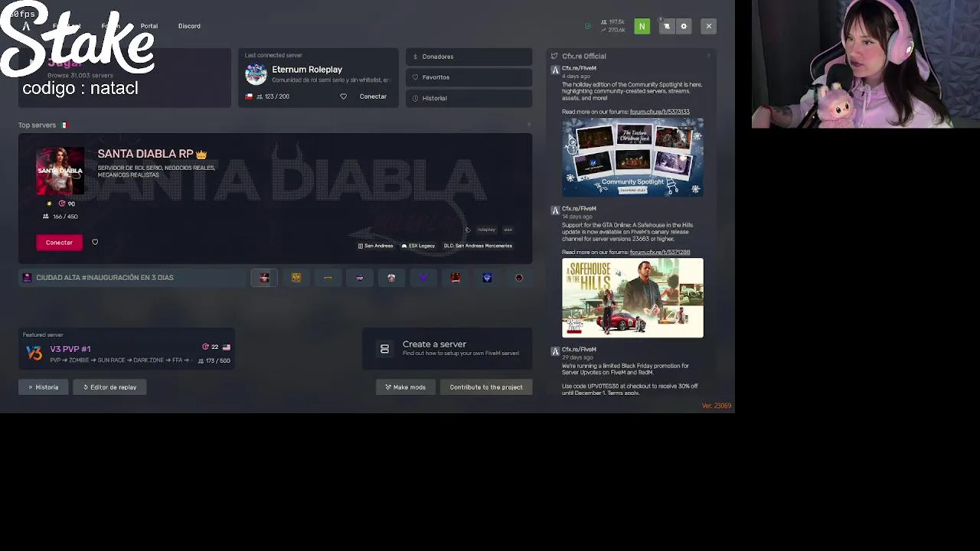Click the Cfx.re/FiveM avatar on the 4 days ago post

(x=555, y=70)
